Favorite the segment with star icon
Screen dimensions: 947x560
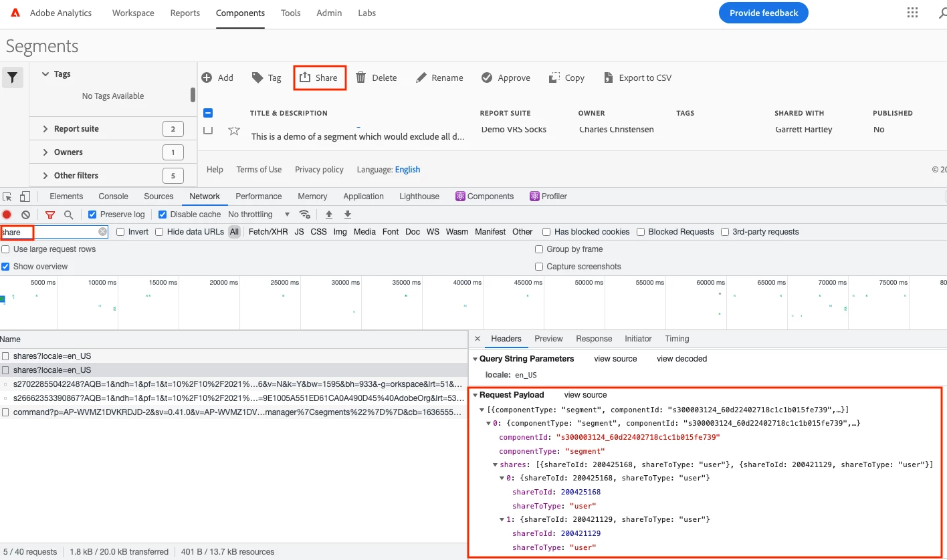point(234,130)
